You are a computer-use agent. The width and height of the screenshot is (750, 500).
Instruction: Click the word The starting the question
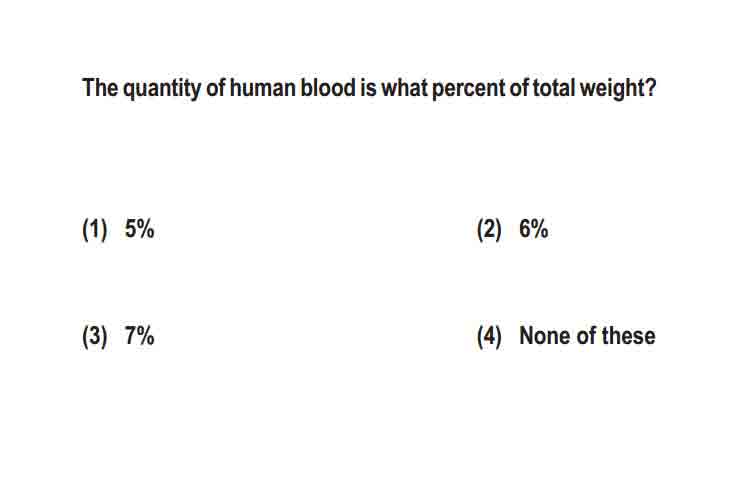point(100,88)
